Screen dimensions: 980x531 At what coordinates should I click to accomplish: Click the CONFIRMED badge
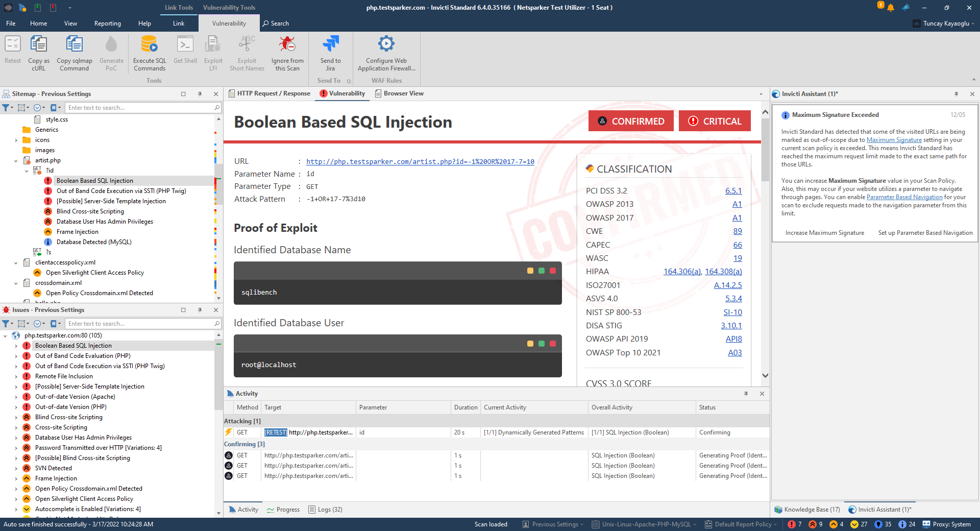click(x=631, y=121)
